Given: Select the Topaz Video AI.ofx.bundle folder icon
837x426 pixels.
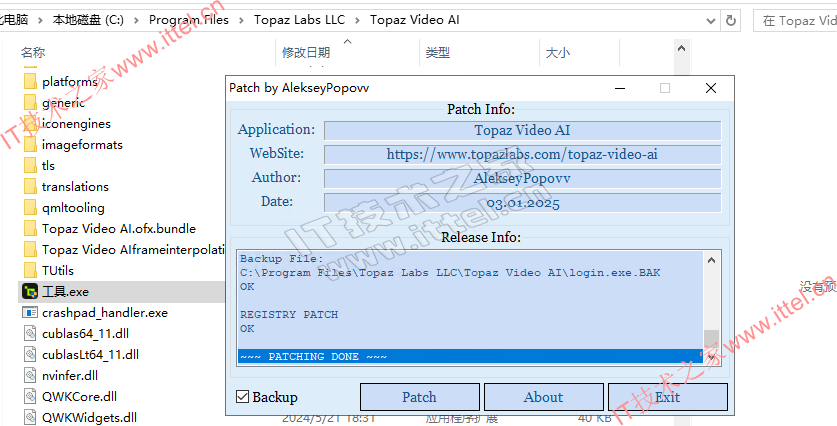Looking at the screenshot, I should (x=30, y=228).
